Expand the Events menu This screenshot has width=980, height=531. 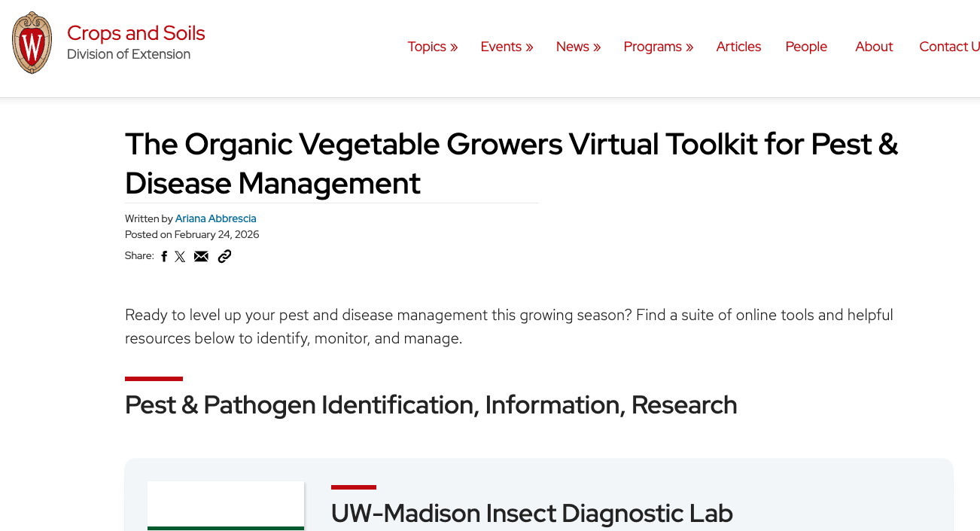(x=507, y=47)
